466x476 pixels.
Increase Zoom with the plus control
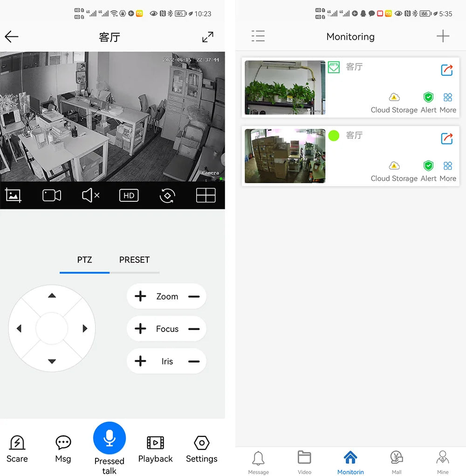click(x=140, y=296)
